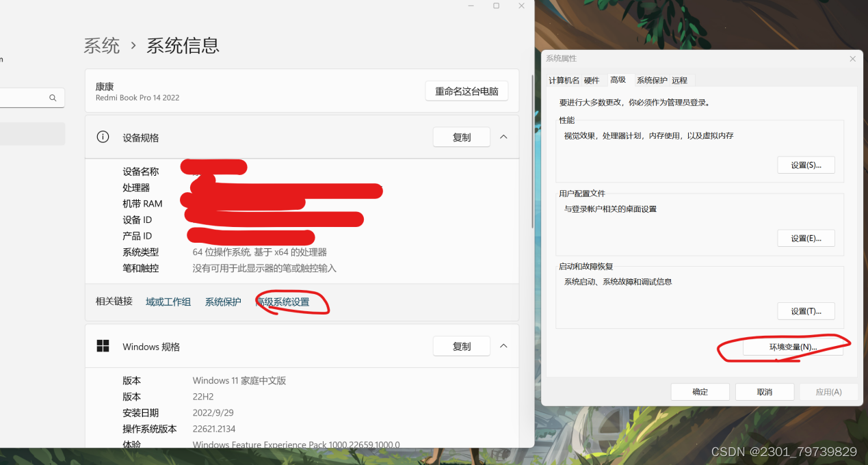868x465 pixels.
Task: Confirm with the 确定 button
Action: tap(700, 392)
